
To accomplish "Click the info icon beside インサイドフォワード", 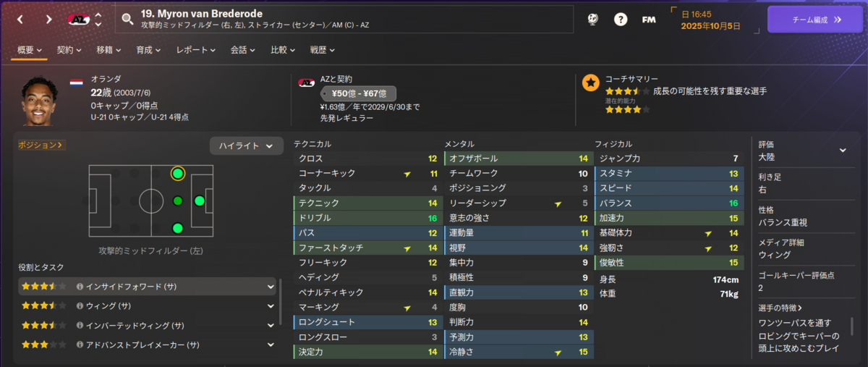I will tap(80, 287).
